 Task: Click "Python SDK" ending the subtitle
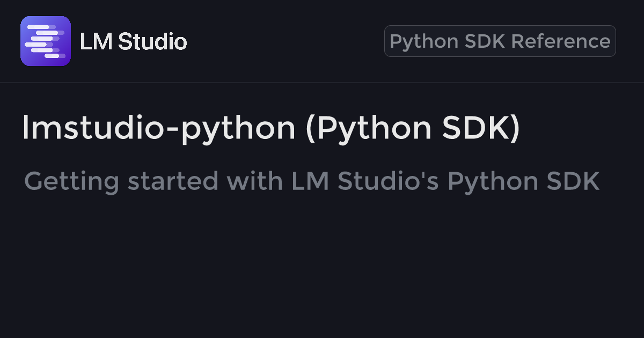tap(523, 181)
